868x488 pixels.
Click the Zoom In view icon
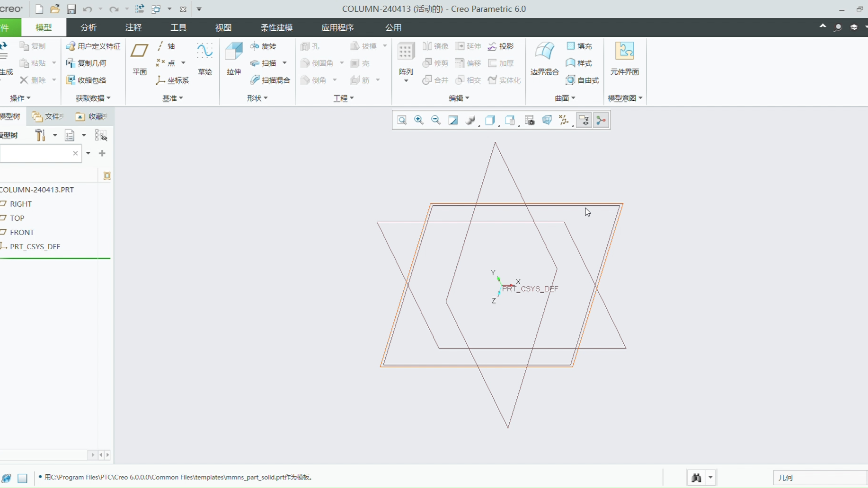click(x=419, y=120)
